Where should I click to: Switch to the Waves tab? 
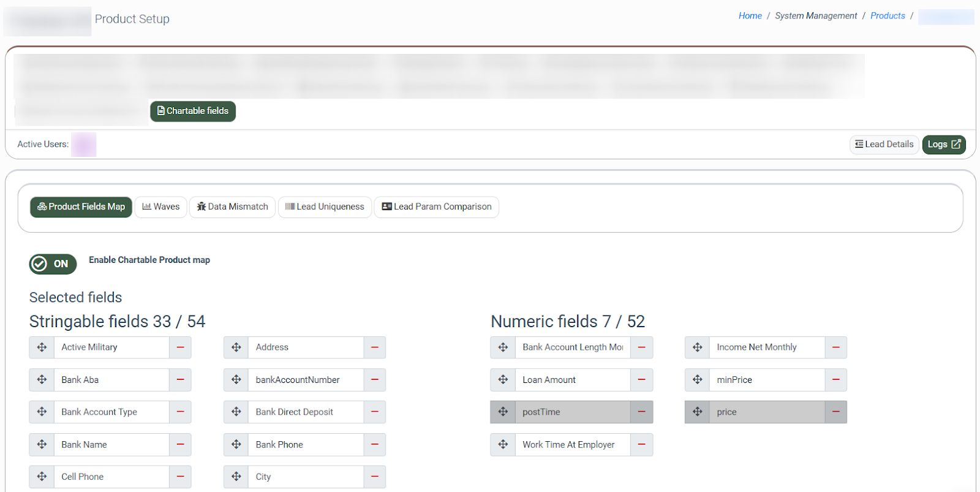[x=161, y=207]
